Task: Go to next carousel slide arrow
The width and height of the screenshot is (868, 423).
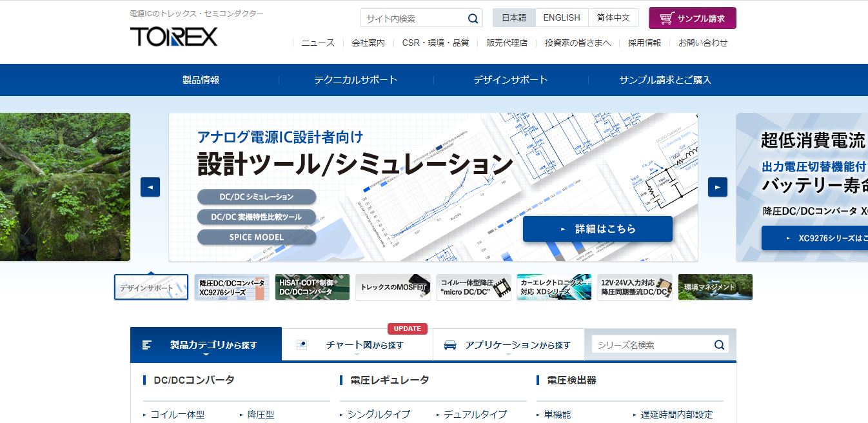Action: click(x=718, y=187)
